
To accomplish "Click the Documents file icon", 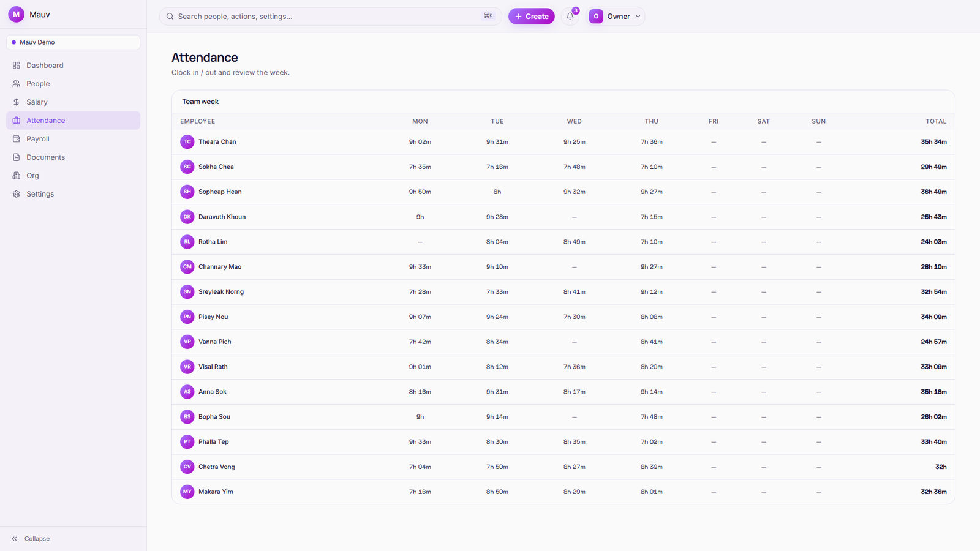I will 17,157.
